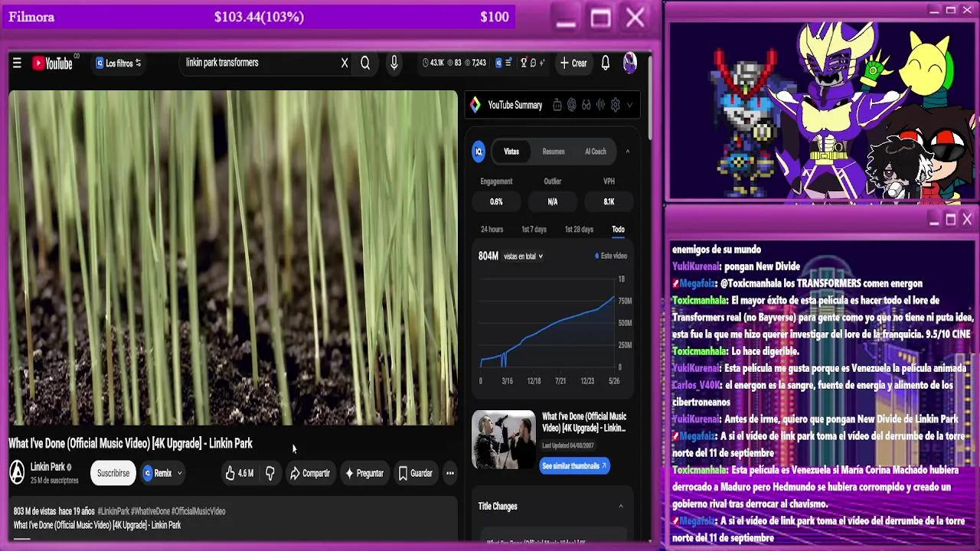
Task: Click the 7,243 stat in the top bar
Action: 475,63
